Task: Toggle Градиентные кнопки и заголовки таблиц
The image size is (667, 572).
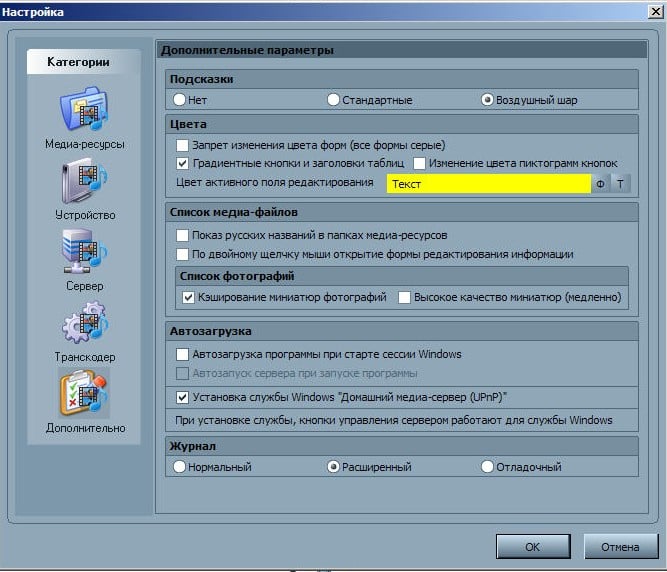Action: pyautogui.click(x=182, y=163)
